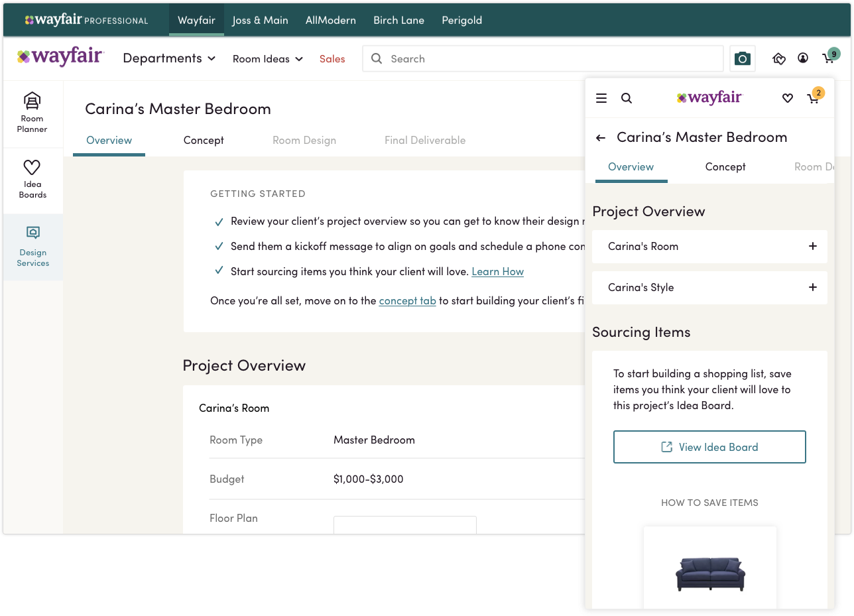The height and width of the screenshot is (616, 854).
Task: Click the Floor Plan image box
Action: coord(405,524)
